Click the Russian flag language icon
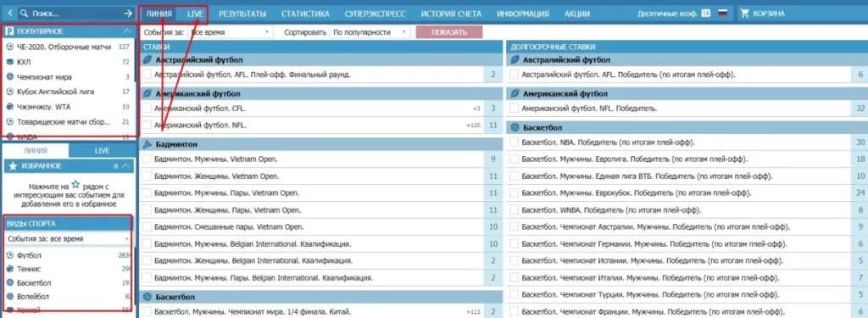 click(x=722, y=14)
